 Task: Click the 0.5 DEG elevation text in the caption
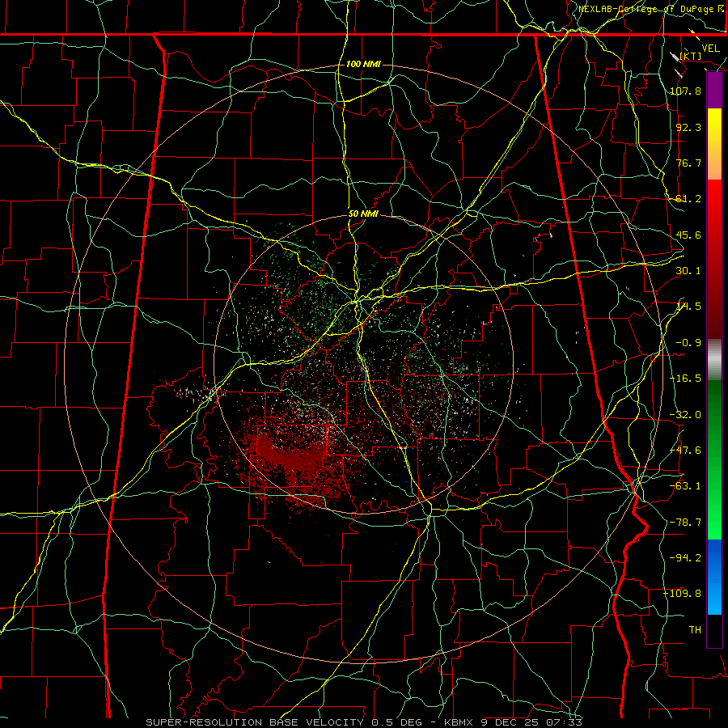[x=396, y=722]
